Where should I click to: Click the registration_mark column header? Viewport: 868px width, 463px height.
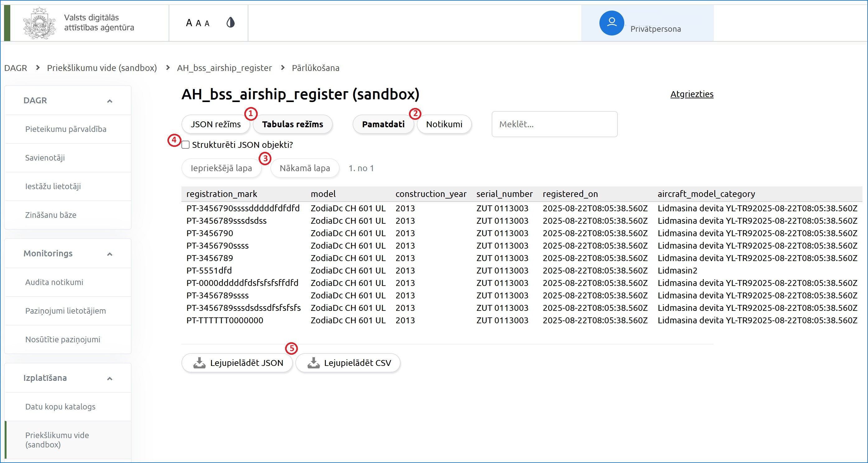click(x=222, y=194)
